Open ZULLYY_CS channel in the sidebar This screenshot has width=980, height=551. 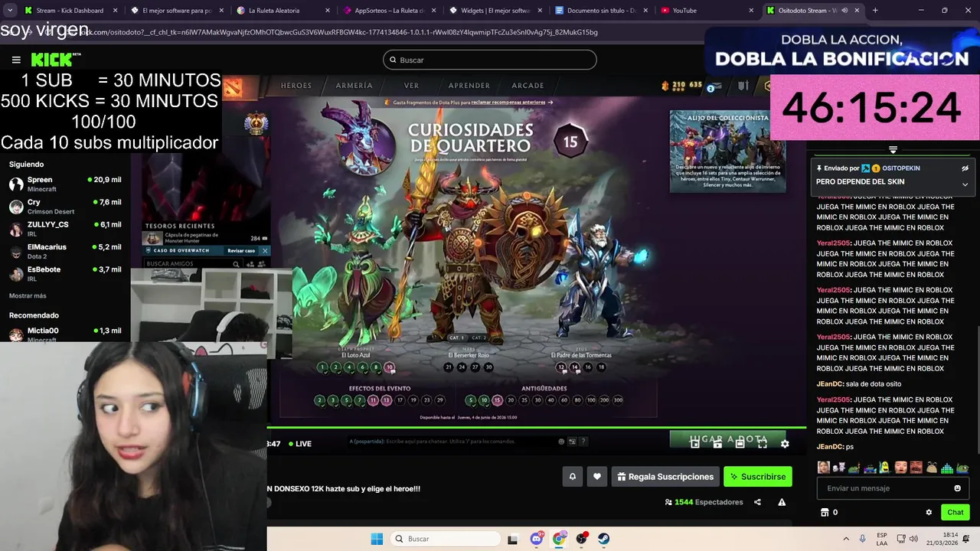pos(65,229)
